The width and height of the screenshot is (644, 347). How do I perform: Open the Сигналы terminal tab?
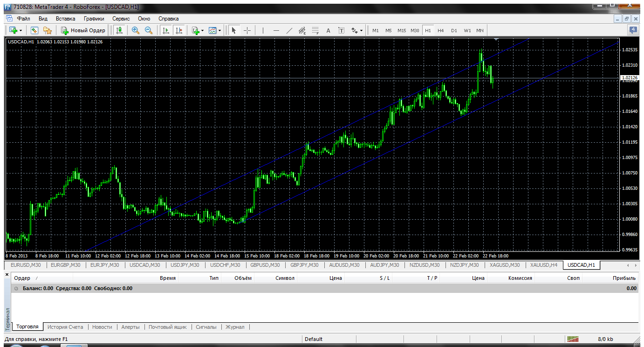tap(206, 327)
